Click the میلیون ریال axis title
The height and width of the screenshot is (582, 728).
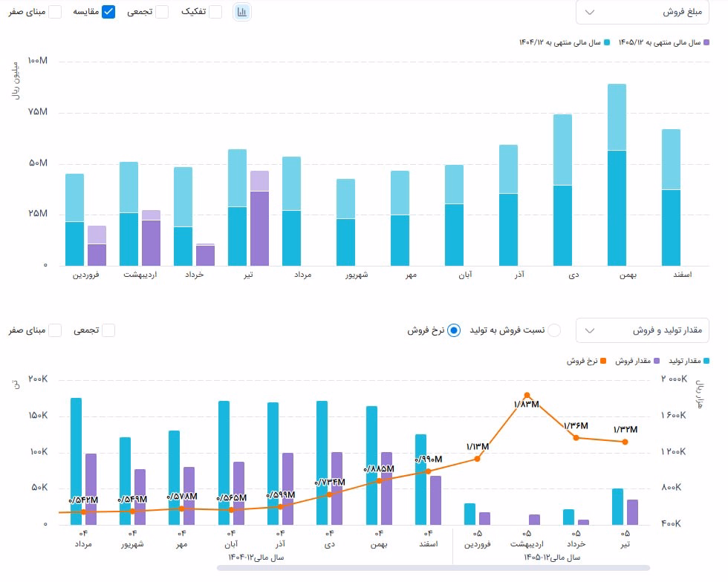pyautogui.click(x=16, y=81)
